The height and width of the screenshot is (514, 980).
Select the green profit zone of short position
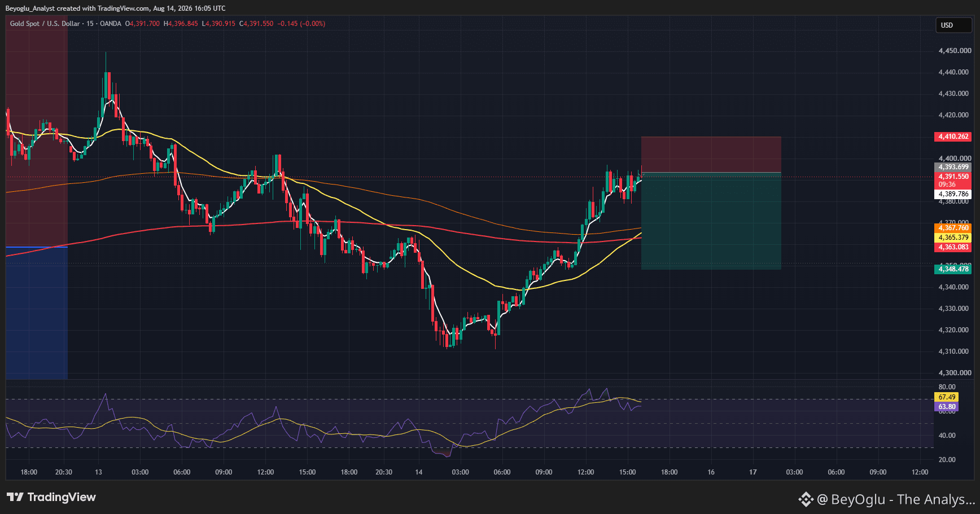(x=711, y=221)
